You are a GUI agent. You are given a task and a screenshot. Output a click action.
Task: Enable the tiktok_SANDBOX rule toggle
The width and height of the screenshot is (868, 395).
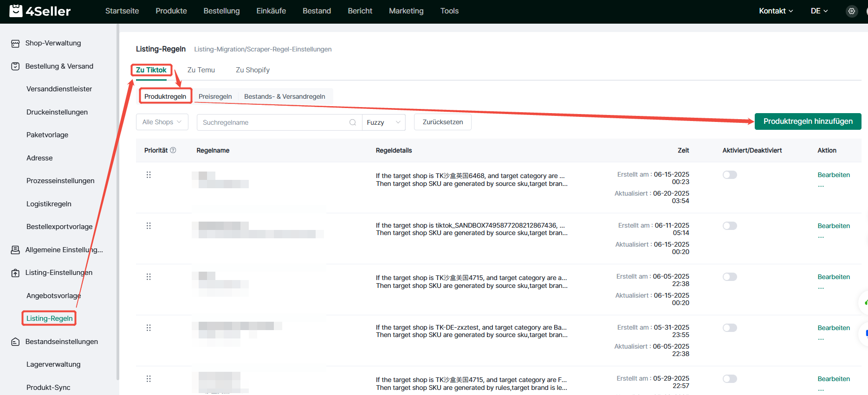point(730,226)
